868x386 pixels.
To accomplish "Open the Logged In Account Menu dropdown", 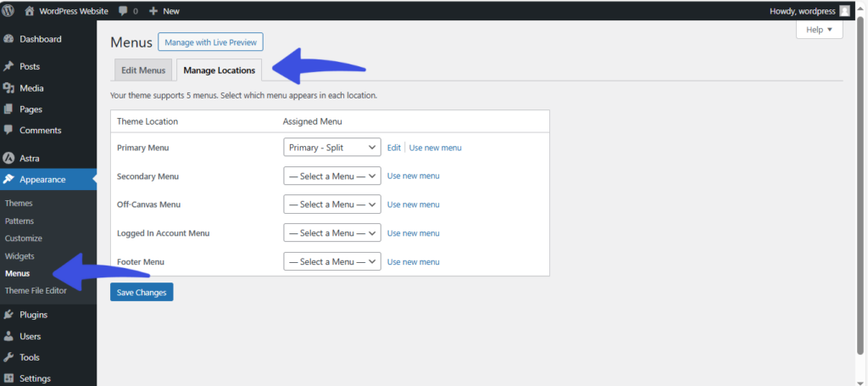I will tap(332, 233).
